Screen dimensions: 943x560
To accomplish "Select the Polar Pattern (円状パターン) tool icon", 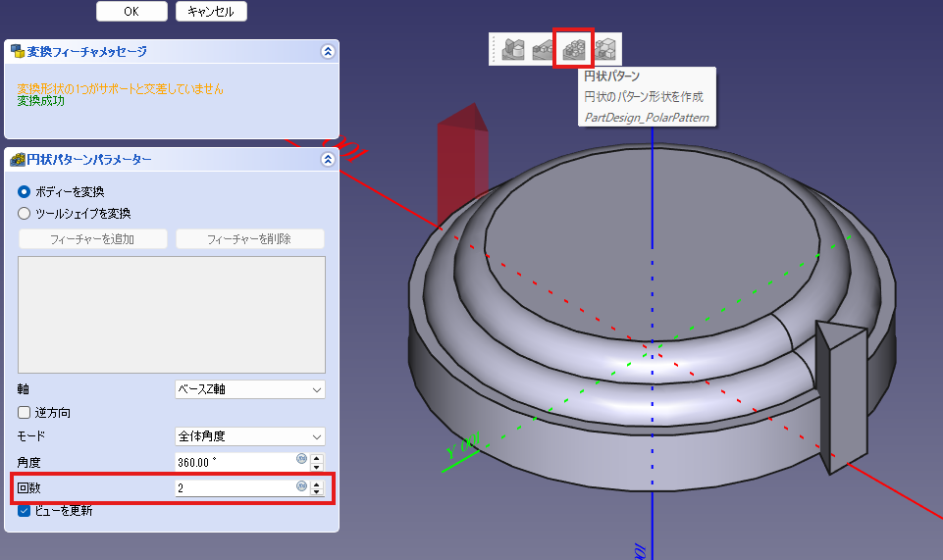I will pyautogui.click(x=574, y=49).
